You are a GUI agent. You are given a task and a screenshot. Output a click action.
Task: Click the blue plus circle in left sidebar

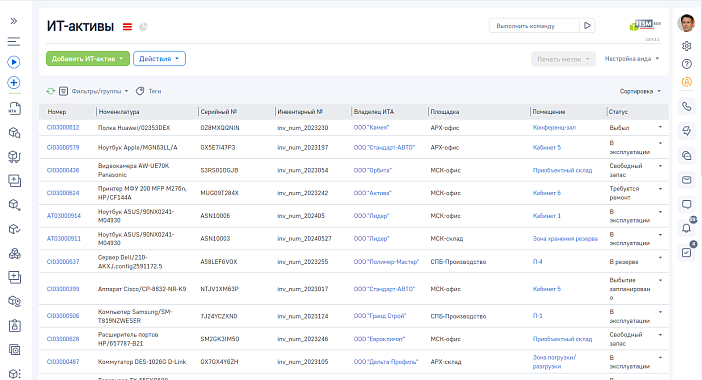pyautogui.click(x=14, y=83)
